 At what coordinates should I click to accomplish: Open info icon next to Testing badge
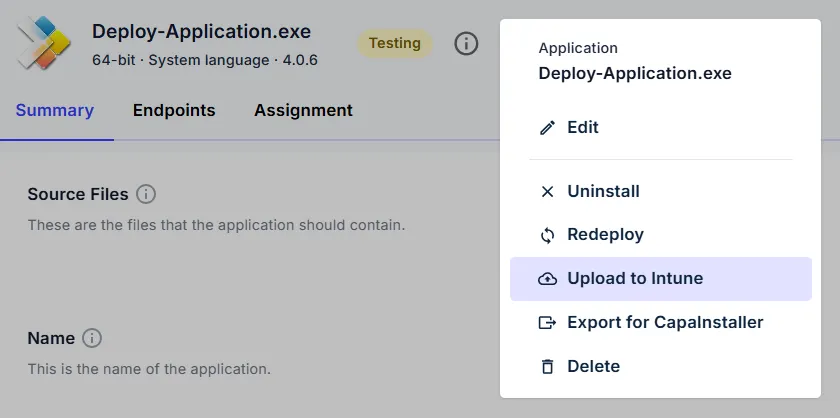coord(466,43)
